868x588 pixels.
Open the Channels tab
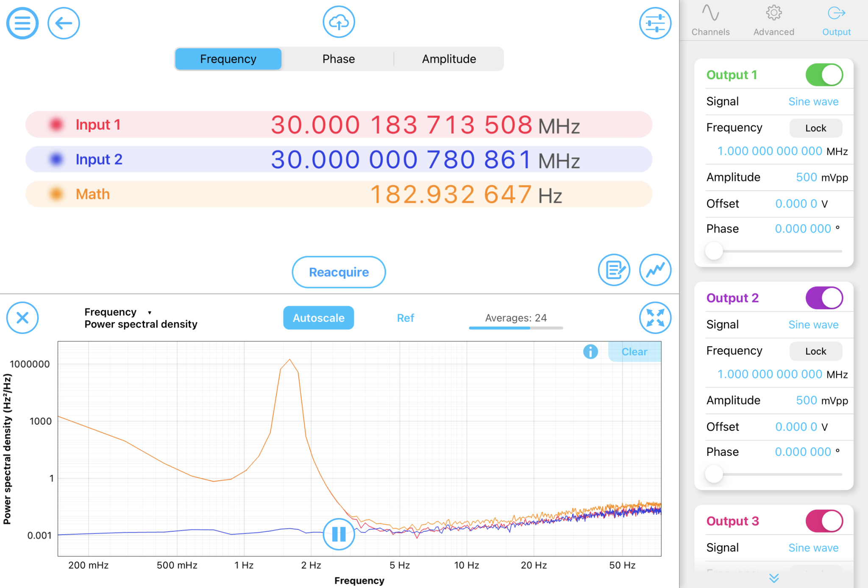[x=710, y=20]
